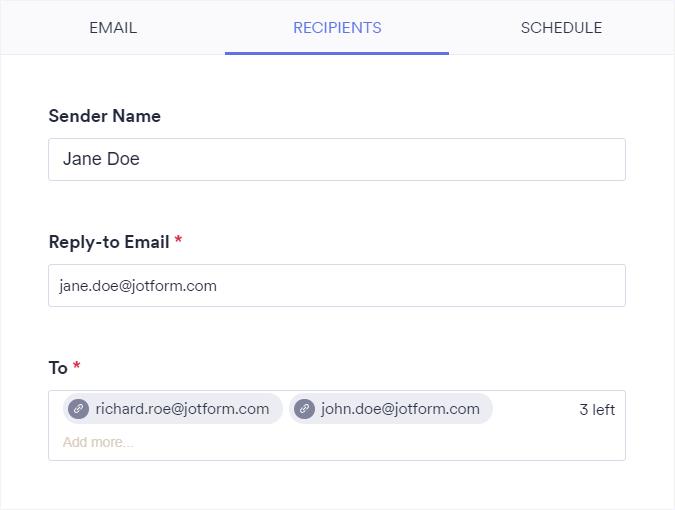Open the SCHEDULE tab

point(561,28)
